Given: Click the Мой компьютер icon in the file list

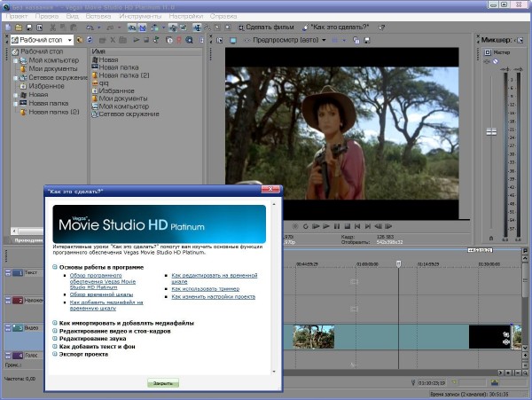Looking at the screenshot, I should point(94,106).
